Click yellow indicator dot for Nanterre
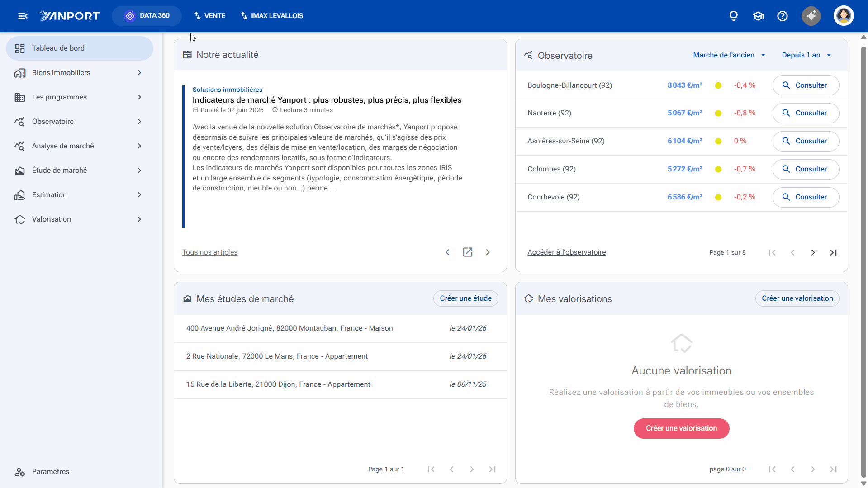This screenshot has height=488, width=868. (x=718, y=114)
